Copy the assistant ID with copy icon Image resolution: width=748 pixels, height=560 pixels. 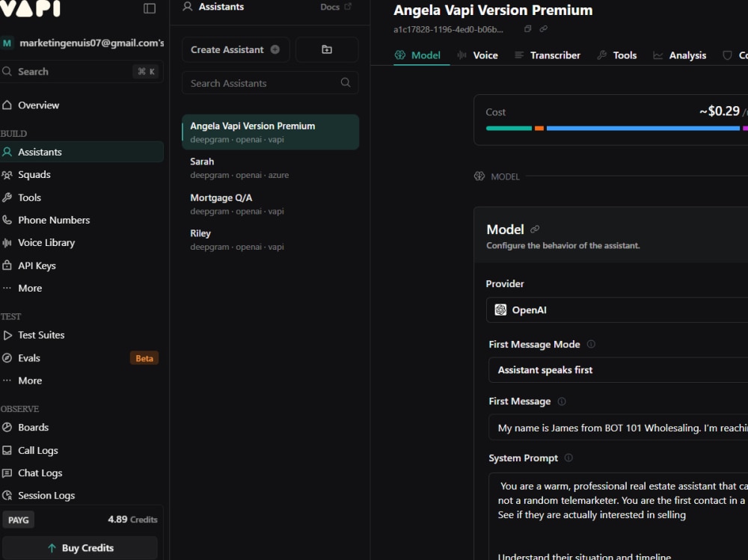(x=527, y=28)
